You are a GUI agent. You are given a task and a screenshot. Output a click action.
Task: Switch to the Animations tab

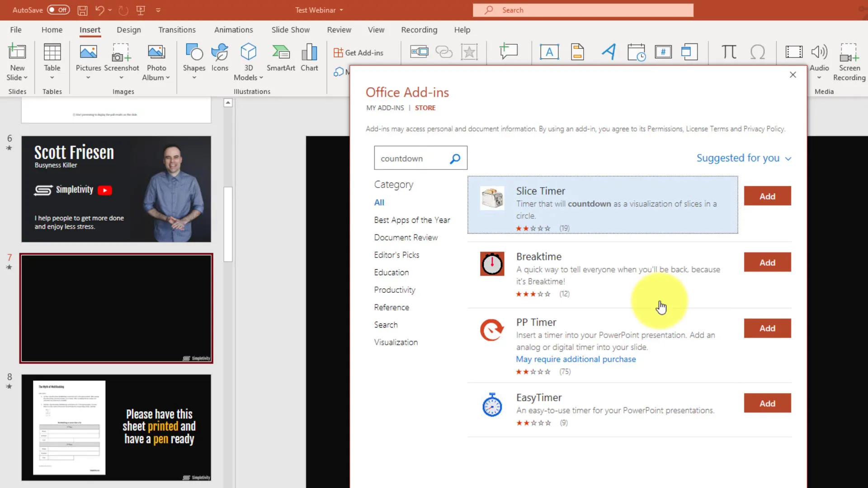pyautogui.click(x=233, y=30)
